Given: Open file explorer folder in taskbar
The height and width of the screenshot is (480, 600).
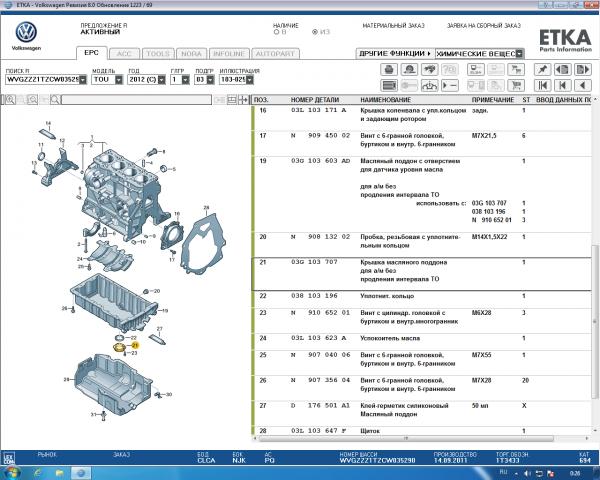Looking at the screenshot, I should (59, 473).
